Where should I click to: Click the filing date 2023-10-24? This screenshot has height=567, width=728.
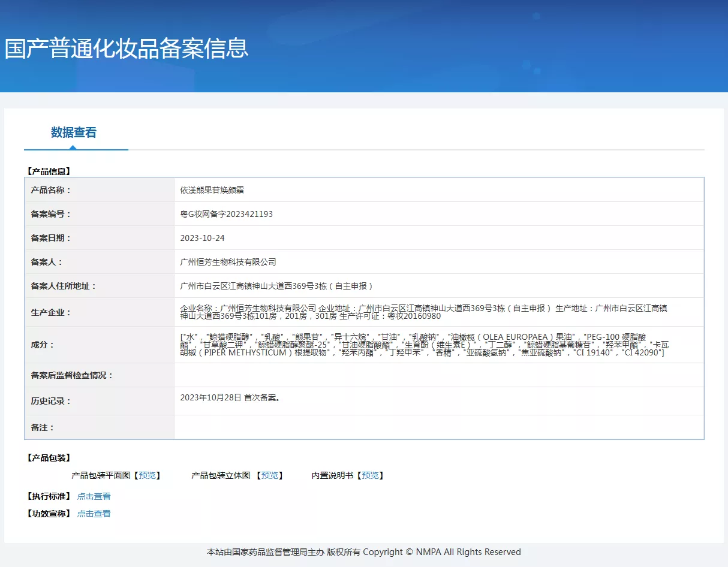pyautogui.click(x=202, y=238)
